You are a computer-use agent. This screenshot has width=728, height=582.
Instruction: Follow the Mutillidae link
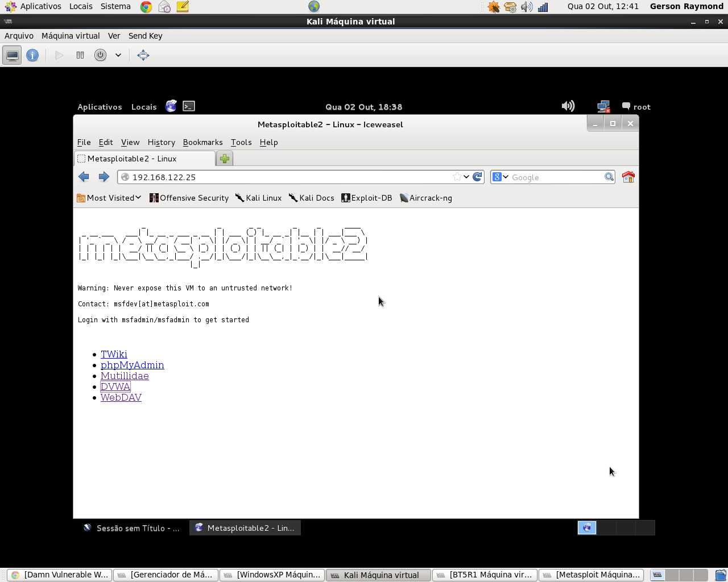(x=125, y=376)
